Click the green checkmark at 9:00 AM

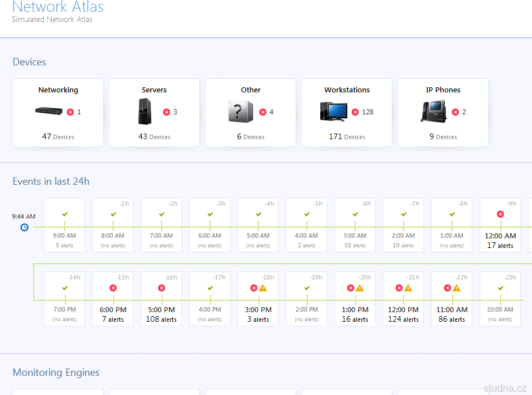65,214
